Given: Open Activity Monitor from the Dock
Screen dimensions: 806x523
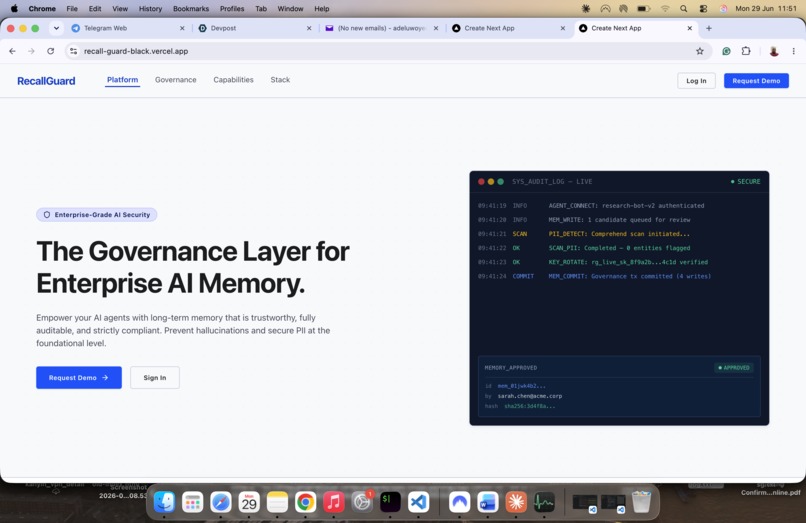Looking at the screenshot, I should [x=544, y=502].
